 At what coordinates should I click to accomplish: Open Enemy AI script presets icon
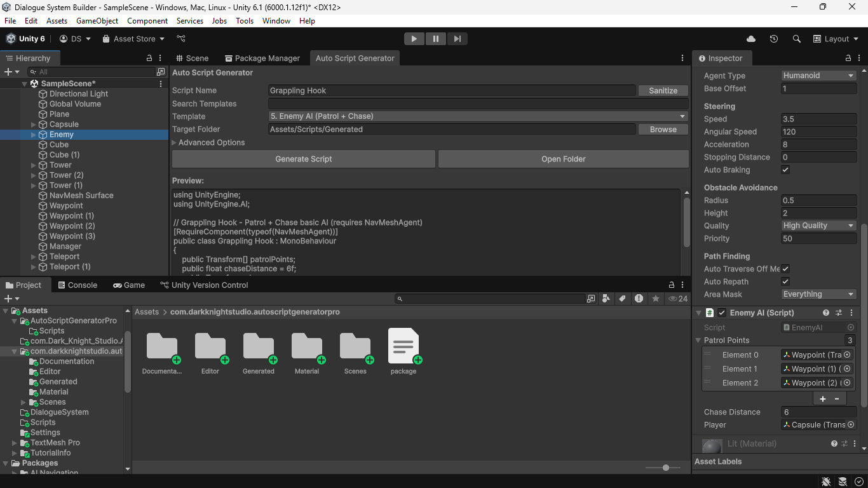(839, 313)
